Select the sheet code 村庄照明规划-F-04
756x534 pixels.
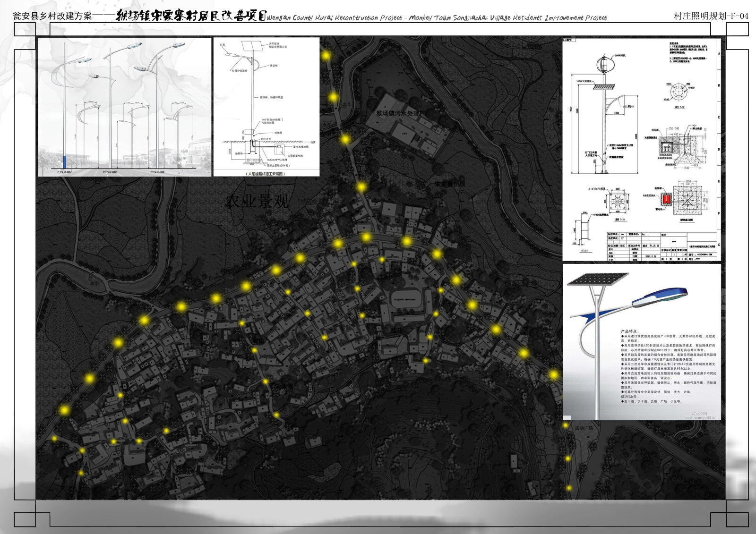(x=711, y=16)
